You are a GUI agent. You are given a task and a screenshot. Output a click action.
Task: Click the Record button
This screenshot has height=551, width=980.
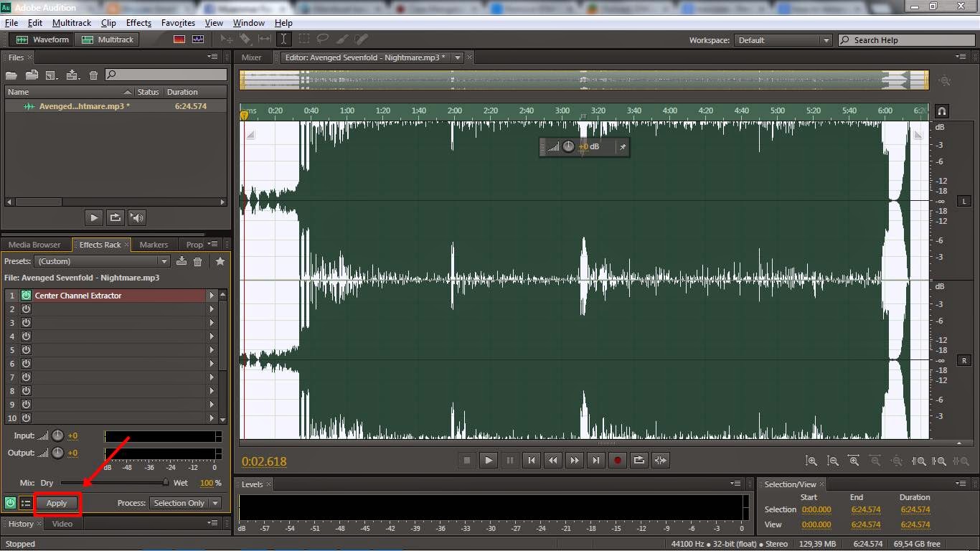coord(617,461)
